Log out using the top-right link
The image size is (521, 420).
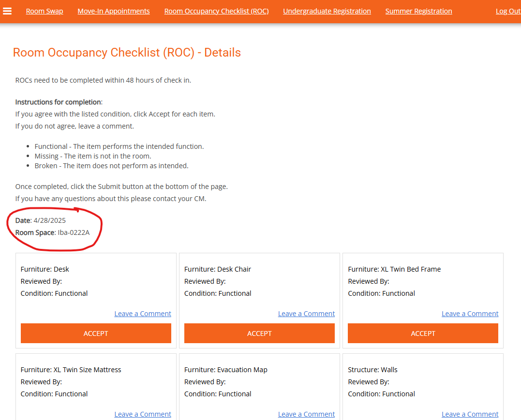tap(507, 11)
